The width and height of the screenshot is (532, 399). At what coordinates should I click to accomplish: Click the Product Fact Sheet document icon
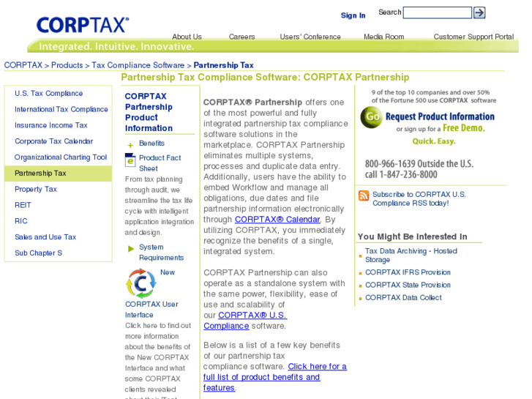[130, 160]
